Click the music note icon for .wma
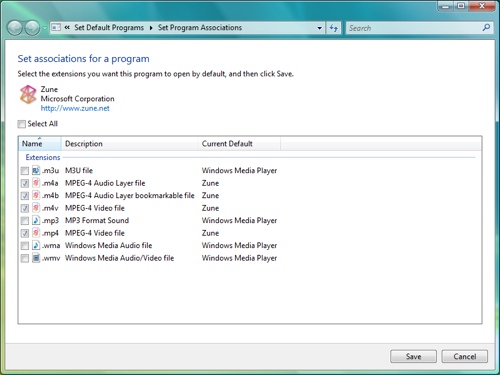Image resolution: width=500 pixels, height=375 pixels. click(36, 245)
